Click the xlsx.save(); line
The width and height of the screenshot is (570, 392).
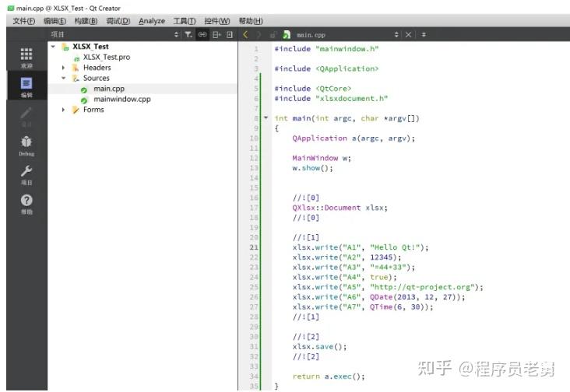(x=319, y=347)
